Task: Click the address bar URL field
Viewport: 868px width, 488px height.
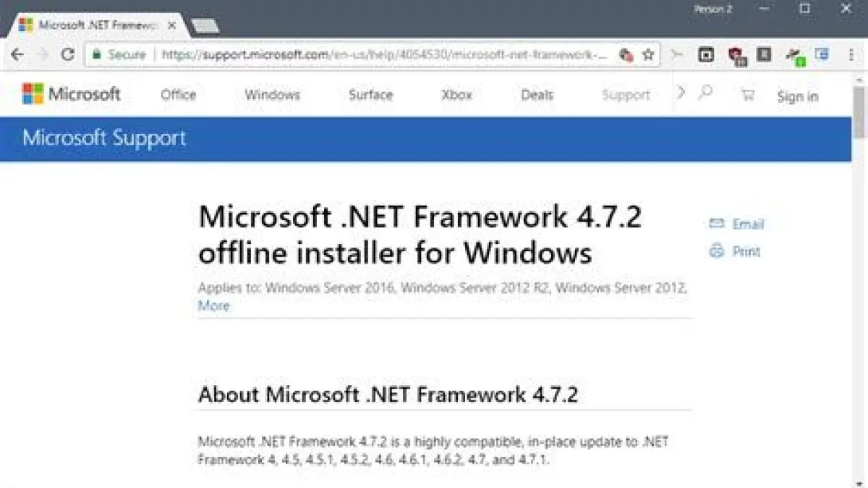Action: click(383, 54)
